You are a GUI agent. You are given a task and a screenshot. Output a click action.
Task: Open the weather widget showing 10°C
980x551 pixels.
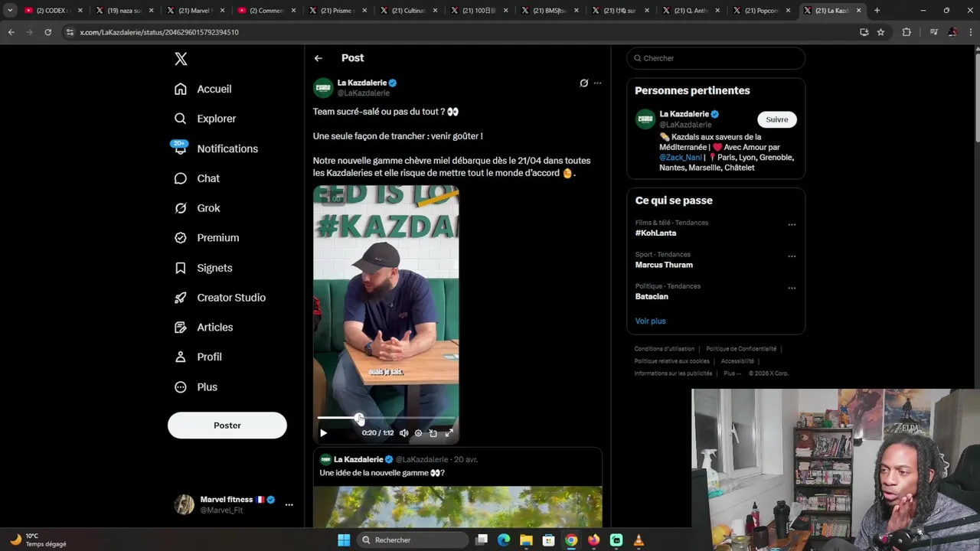[38, 540]
